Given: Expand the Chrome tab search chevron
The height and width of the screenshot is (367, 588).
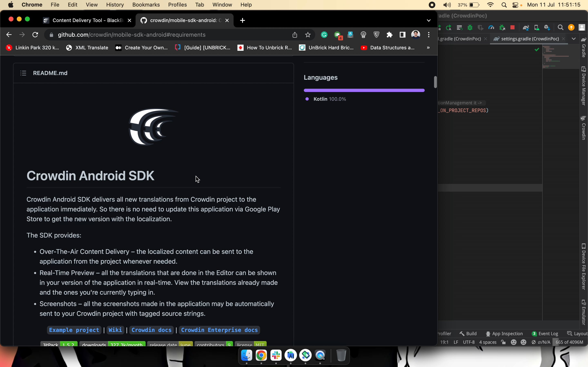Looking at the screenshot, I should [429, 20].
